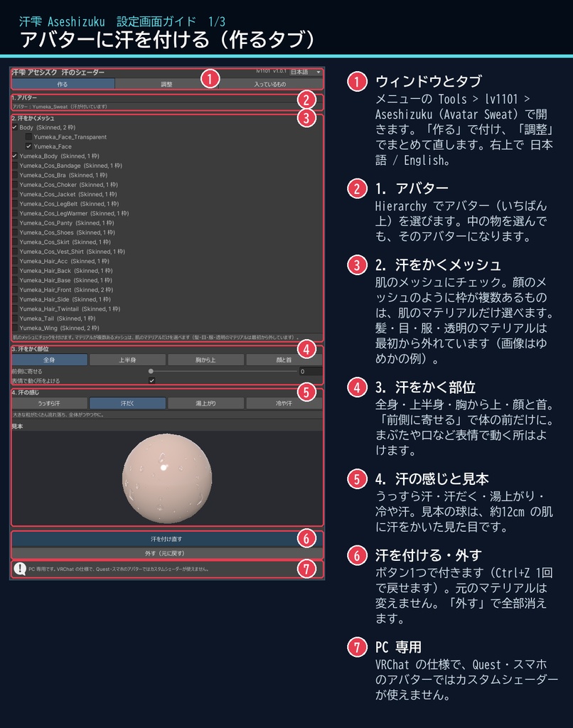
Task: Check the Yumeka_Face_Transparent material checkbox
Action: click(x=28, y=137)
